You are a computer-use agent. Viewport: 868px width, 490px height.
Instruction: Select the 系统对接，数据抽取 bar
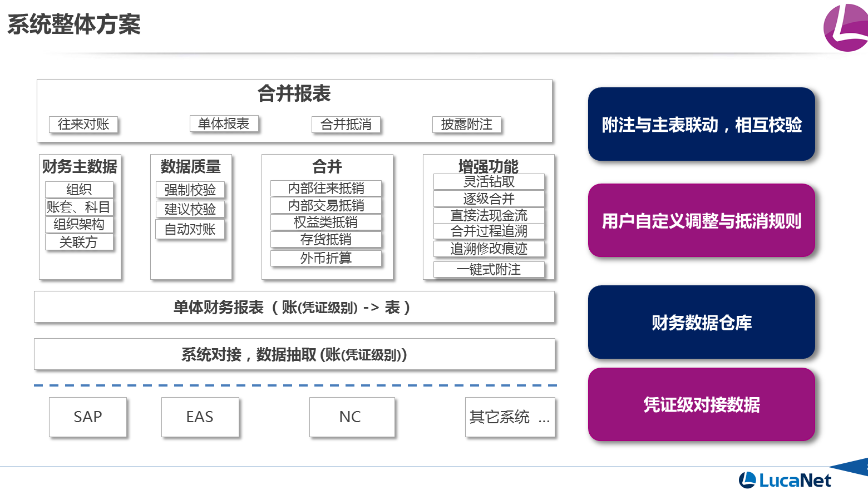point(294,354)
